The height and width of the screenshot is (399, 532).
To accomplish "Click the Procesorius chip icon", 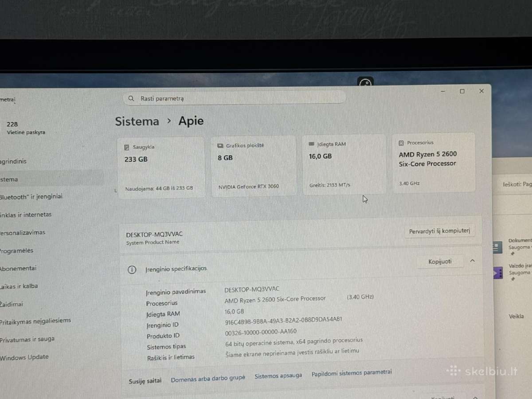I will point(401,143).
